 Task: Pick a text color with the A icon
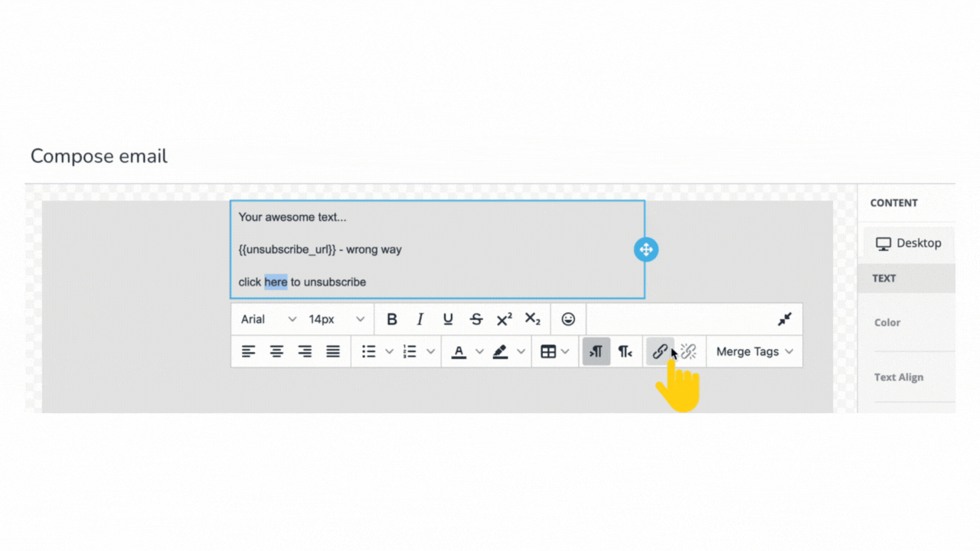pos(459,351)
